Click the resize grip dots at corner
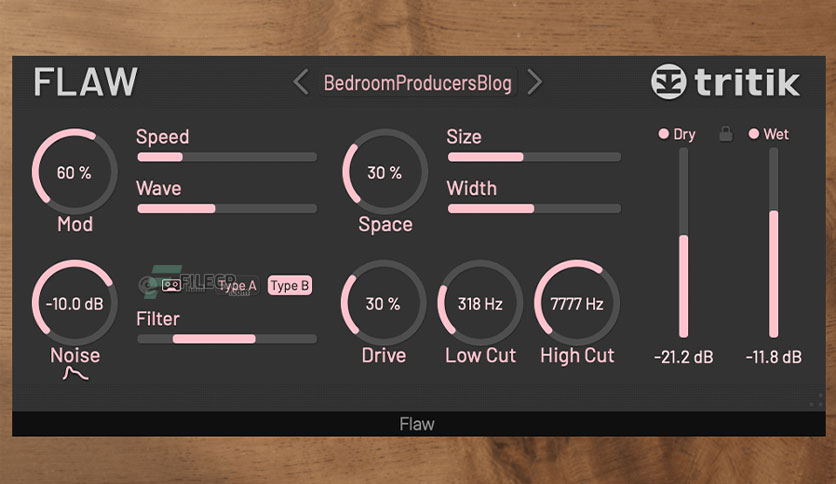Viewport: 836px width, 484px height. [x=816, y=400]
